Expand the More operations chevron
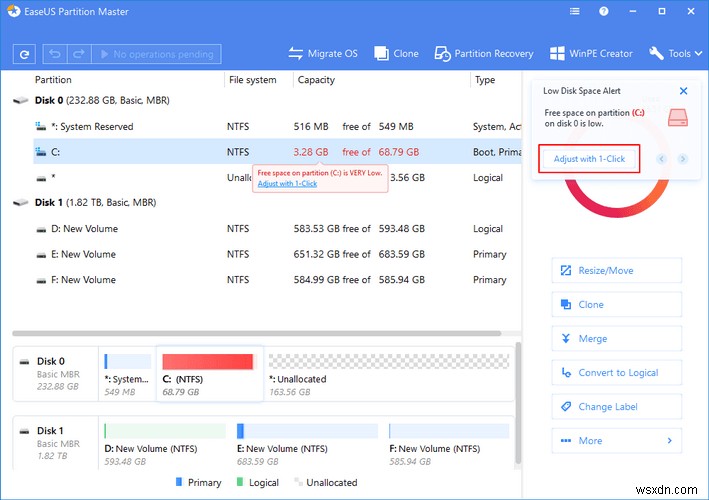The width and height of the screenshot is (709, 500). [x=669, y=440]
